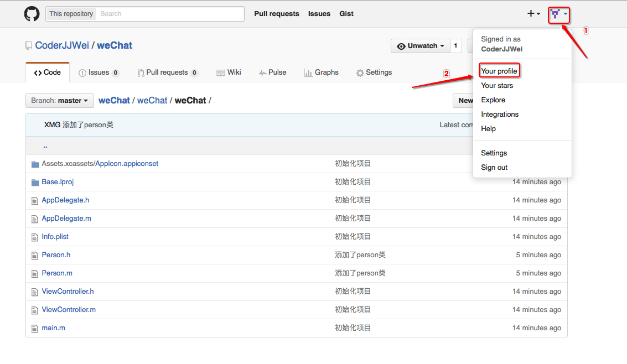This screenshot has height=364, width=627.
Task: Click the Graphs tab bar-chart icon
Action: click(x=308, y=72)
